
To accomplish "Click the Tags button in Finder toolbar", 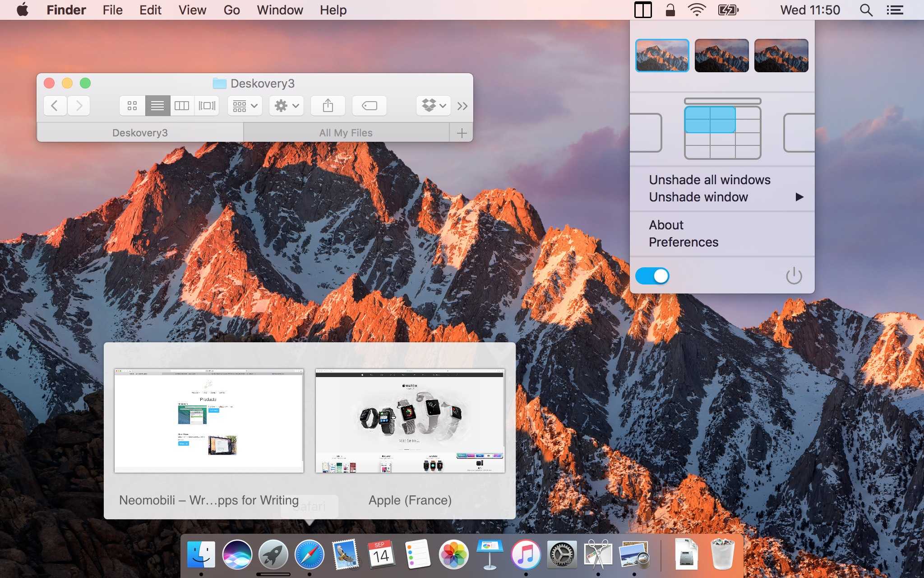I will 369,106.
